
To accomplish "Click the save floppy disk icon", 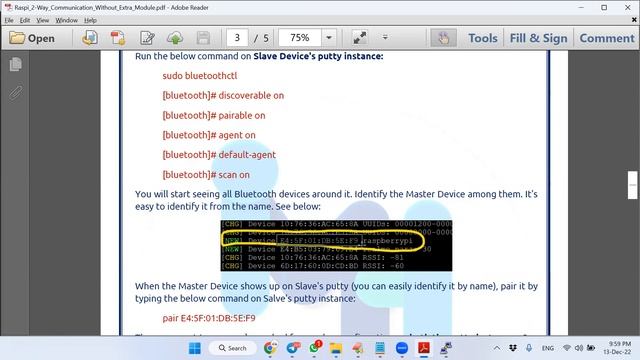I will 203,38.
